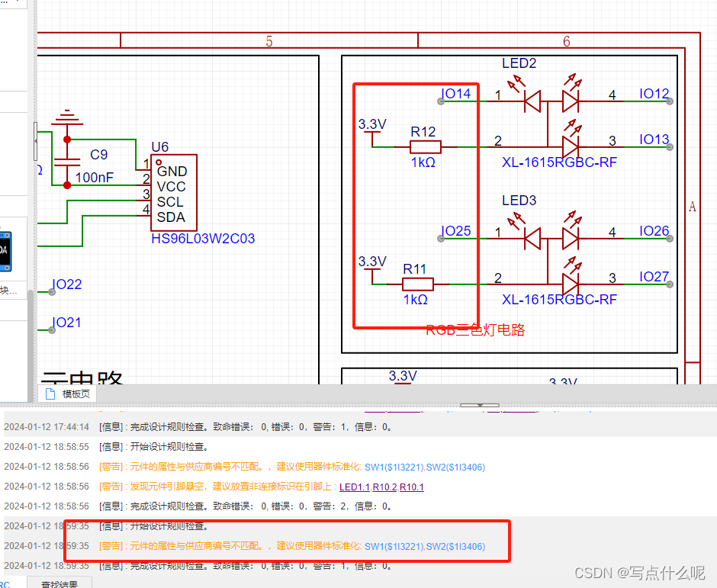Collapse the left panel with the side handle arrow

35,142
